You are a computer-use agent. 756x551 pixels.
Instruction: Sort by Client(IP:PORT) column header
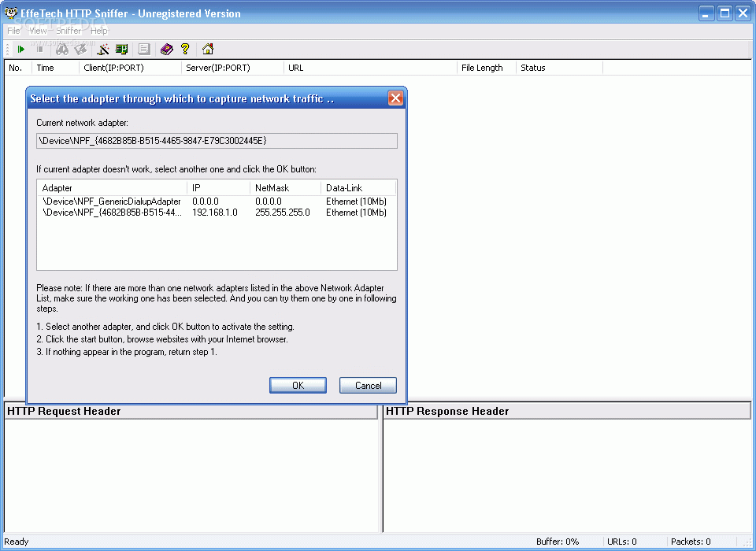pyautogui.click(x=130, y=68)
